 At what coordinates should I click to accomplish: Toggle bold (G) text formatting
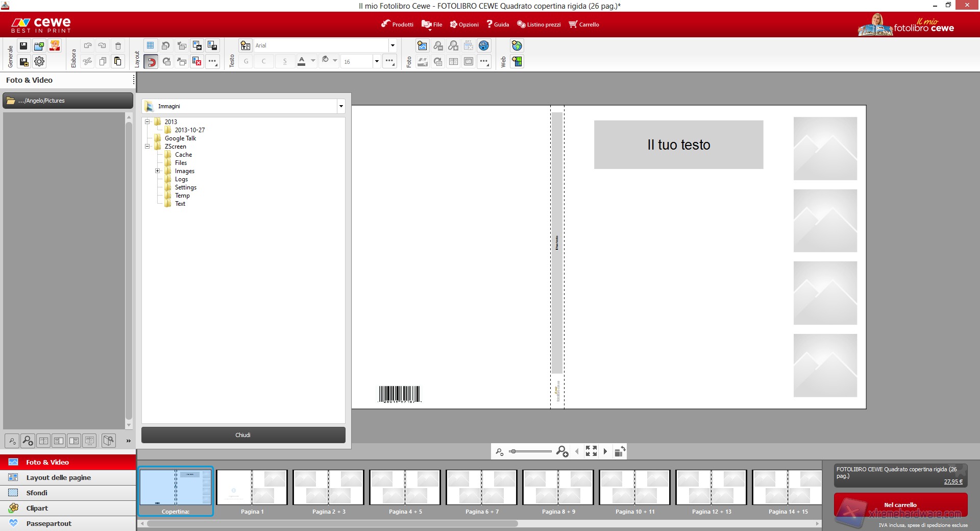[x=246, y=62]
